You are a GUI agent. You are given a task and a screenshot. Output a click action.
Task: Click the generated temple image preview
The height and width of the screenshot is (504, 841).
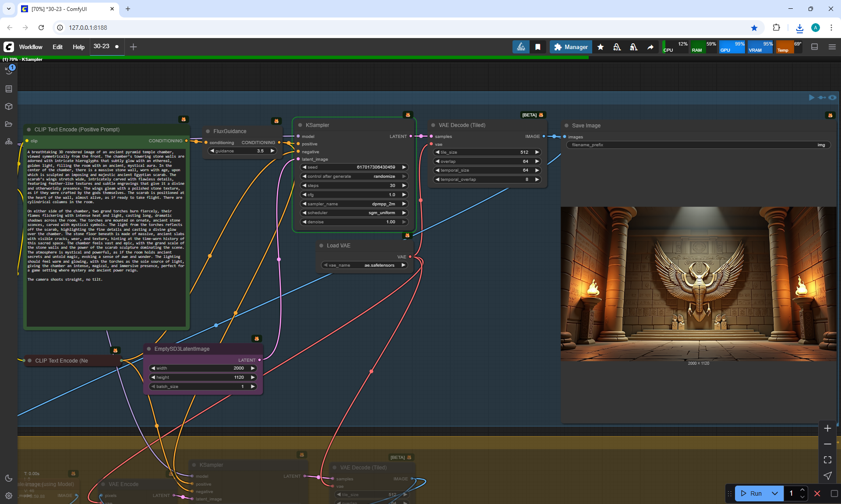(698, 284)
